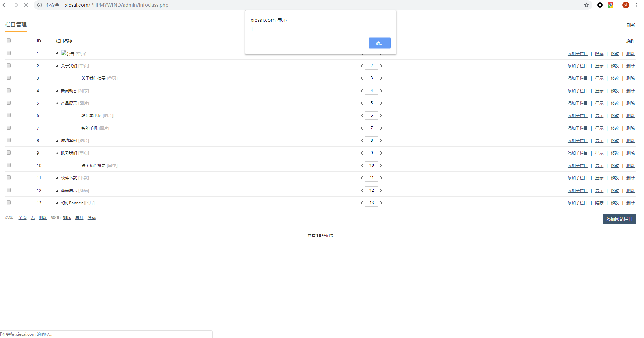This screenshot has height=338, width=644.
Task: Check the box for ID 13 幻灯Banner
Action: pos(9,203)
